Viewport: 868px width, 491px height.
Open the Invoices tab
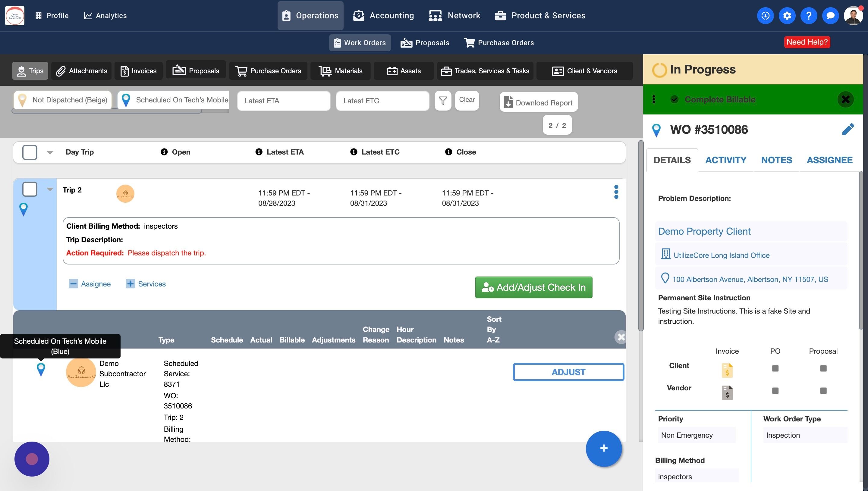pyautogui.click(x=138, y=71)
